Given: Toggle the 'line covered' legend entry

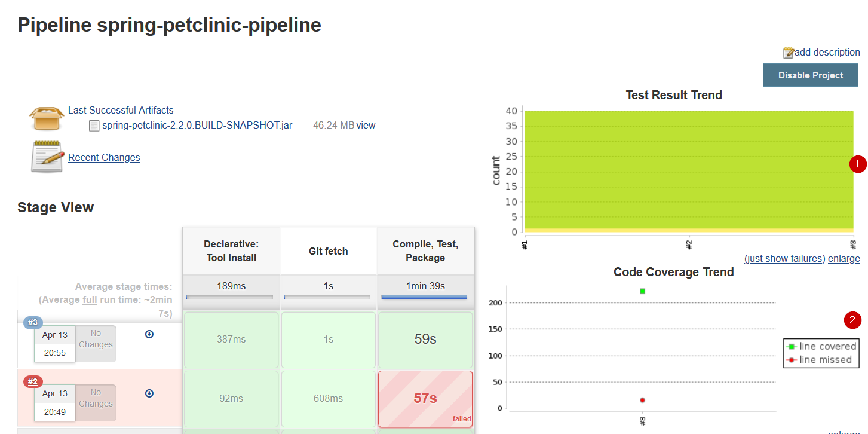Looking at the screenshot, I should coord(823,346).
